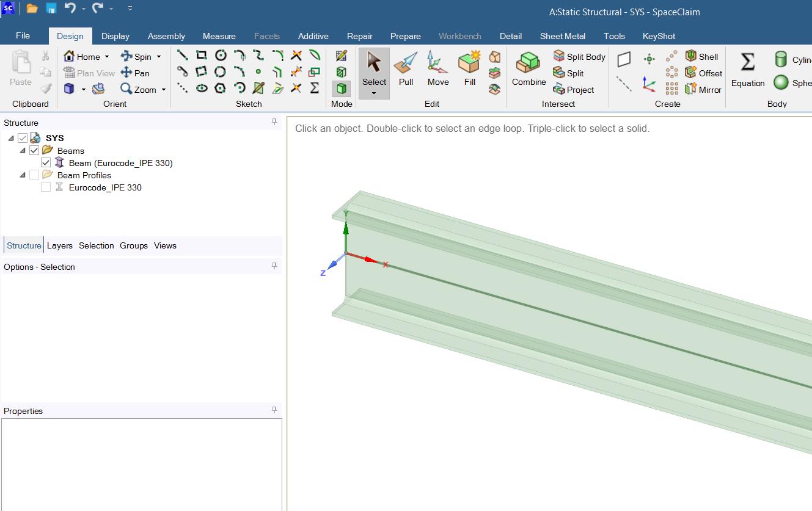Switch to Section mode

(x=342, y=73)
